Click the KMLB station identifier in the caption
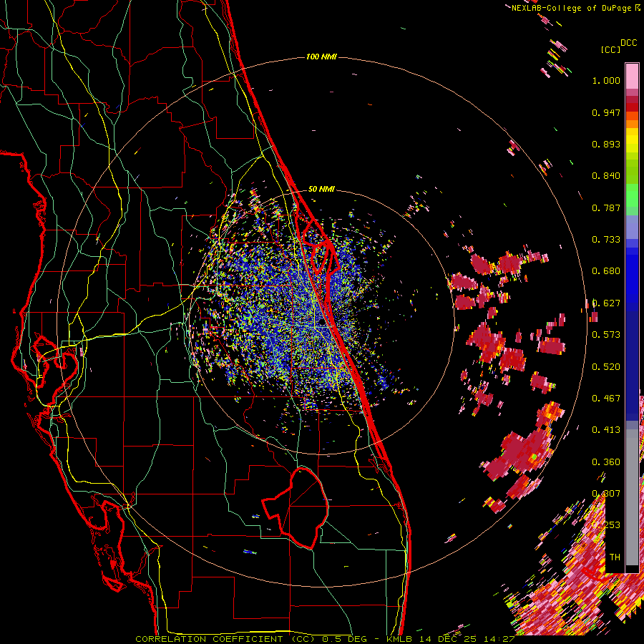Viewport: 644px width, 644px height. [x=399, y=639]
